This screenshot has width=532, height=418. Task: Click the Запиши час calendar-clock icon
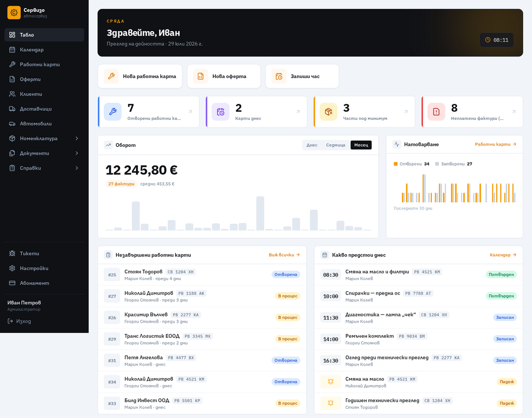click(279, 76)
